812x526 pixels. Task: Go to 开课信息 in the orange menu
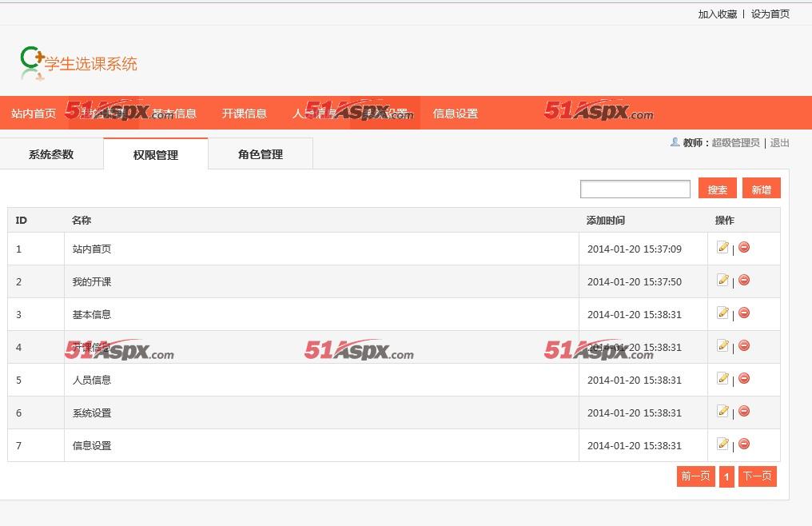(x=245, y=114)
